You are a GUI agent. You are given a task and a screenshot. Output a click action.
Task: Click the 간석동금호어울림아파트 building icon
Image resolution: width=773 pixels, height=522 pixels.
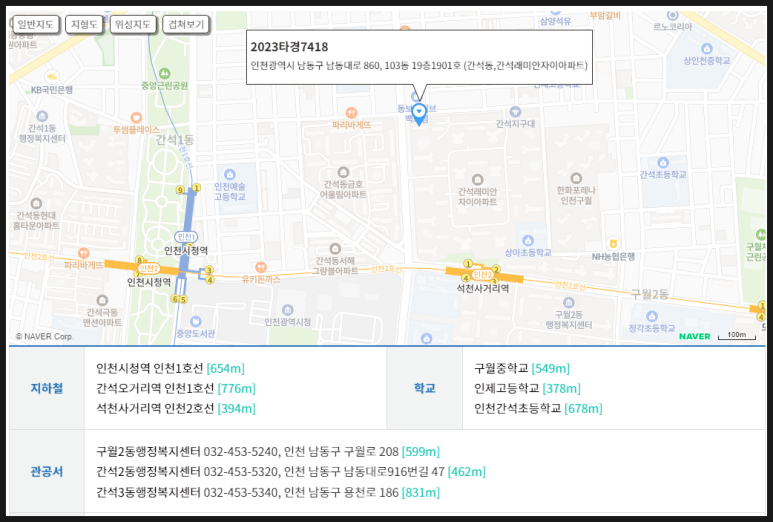point(343,173)
